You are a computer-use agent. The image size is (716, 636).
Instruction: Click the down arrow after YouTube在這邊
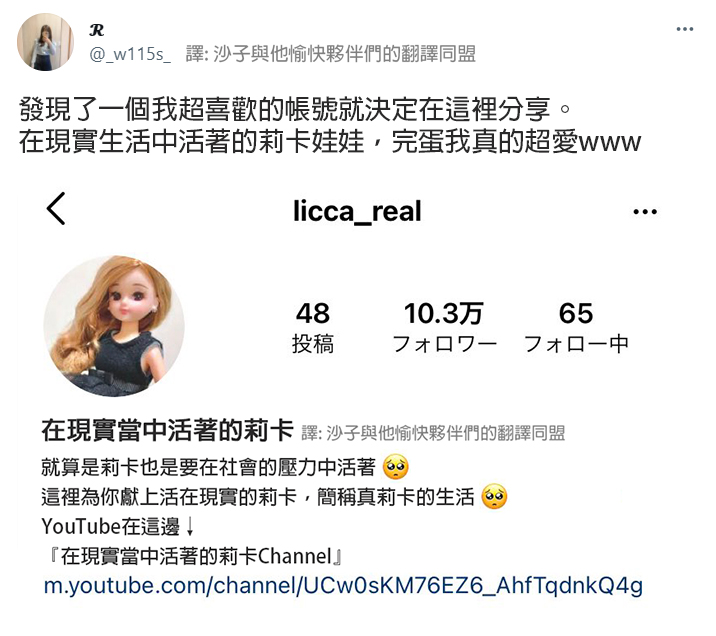(x=190, y=526)
